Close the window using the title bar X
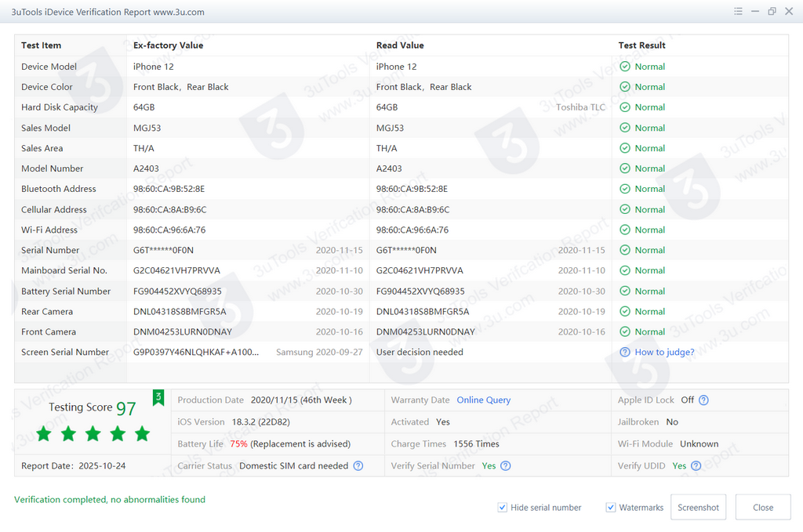803x532 pixels. (x=789, y=11)
